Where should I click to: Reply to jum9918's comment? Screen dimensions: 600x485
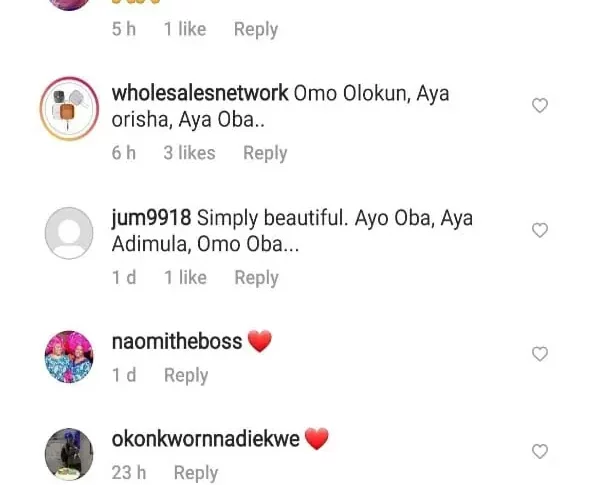coord(256,277)
